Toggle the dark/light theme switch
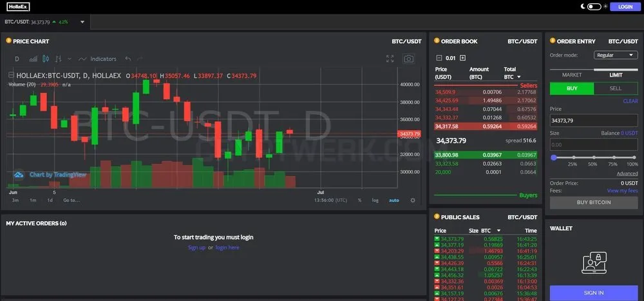644x301 pixels. (x=594, y=6)
